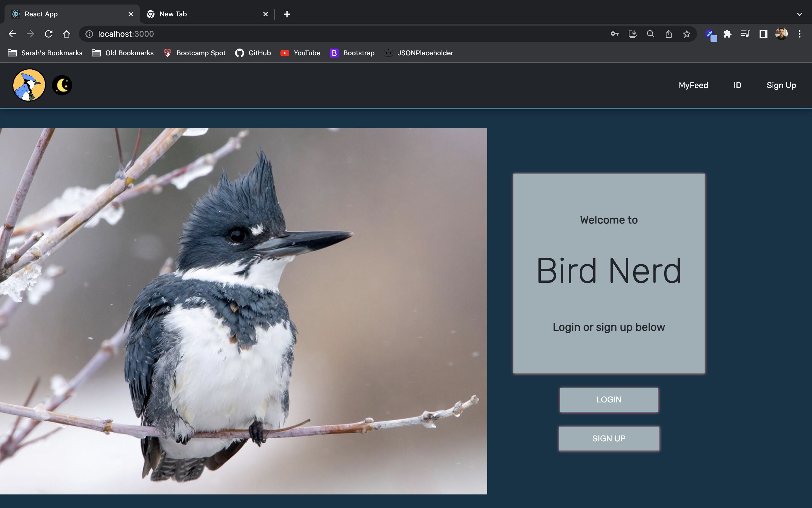This screenshot has width=812, height=508.
Task: Open the Chrome profile avatar
Action: point(782,34)
